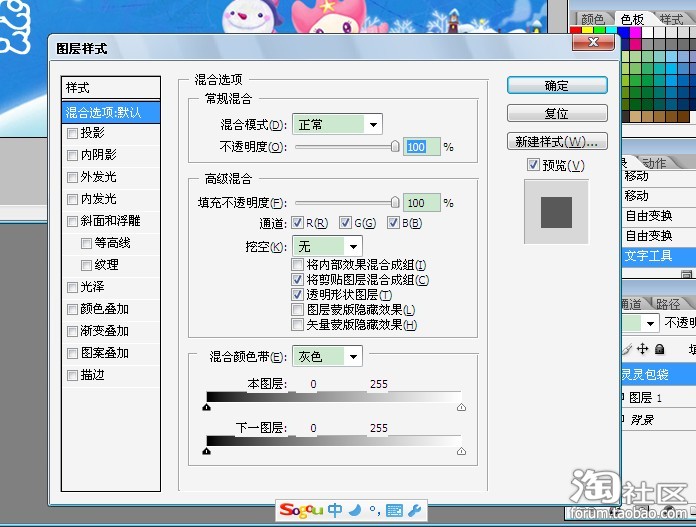
Task: Enable the 内阴影 checkbox
Action: [72, 155]
